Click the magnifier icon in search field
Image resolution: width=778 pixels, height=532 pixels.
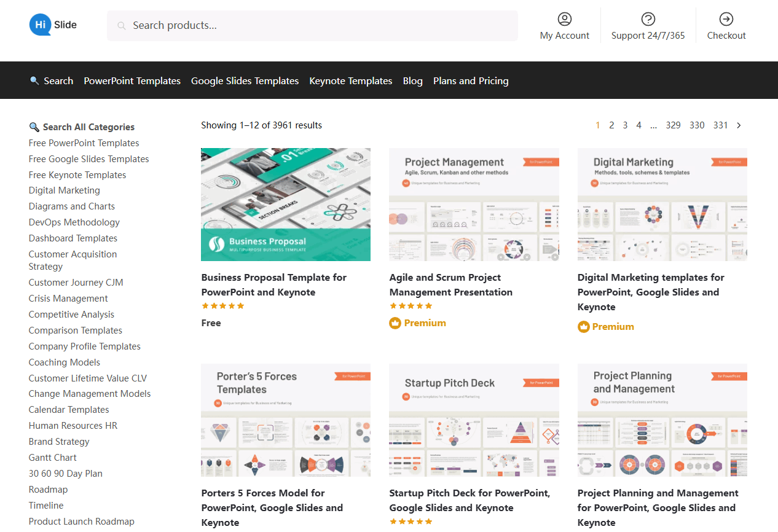click(x=122, y=26)
